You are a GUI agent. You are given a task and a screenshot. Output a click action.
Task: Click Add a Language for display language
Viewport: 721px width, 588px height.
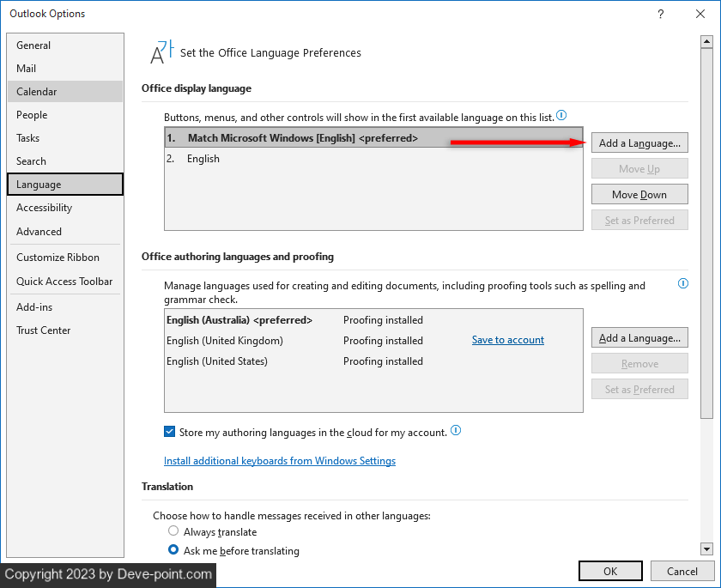pos(639,143)
